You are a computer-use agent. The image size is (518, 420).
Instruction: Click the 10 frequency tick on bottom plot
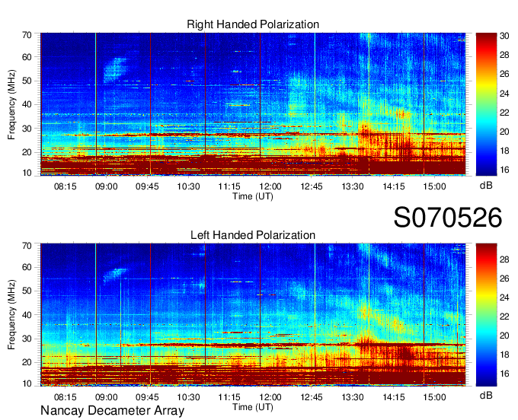click(27, 383)
